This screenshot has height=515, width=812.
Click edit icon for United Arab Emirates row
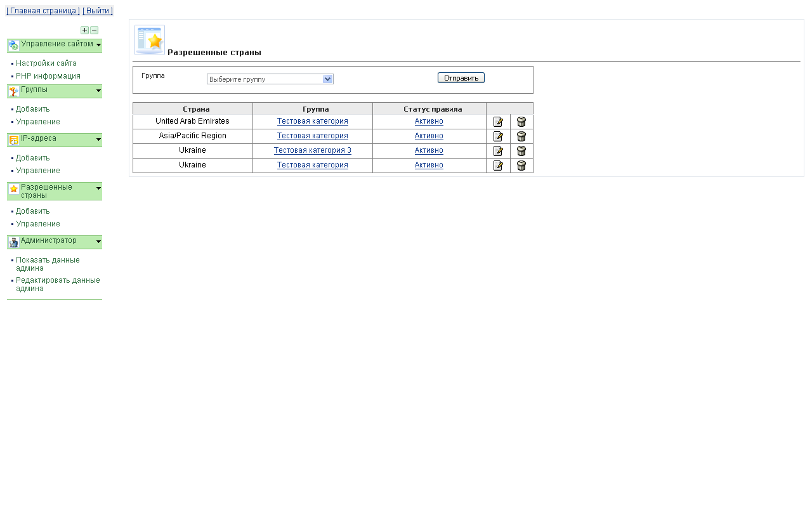point(498,122)
